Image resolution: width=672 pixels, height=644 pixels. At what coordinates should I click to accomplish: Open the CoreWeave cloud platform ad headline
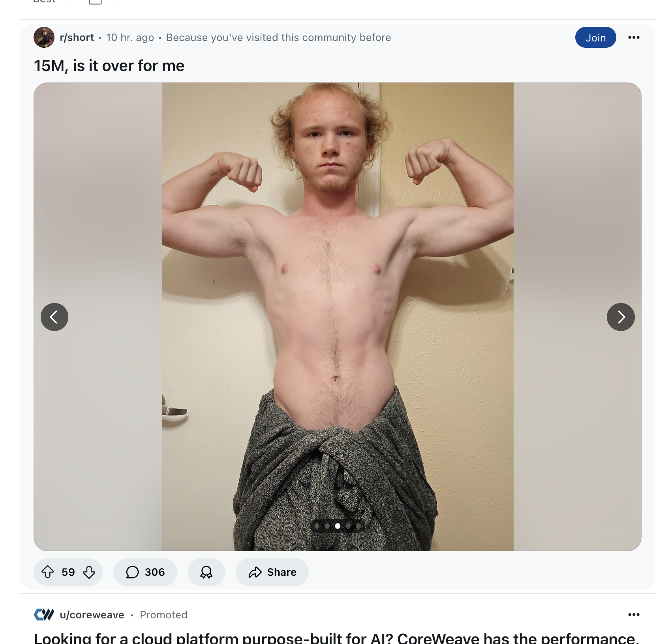[336, 638]
